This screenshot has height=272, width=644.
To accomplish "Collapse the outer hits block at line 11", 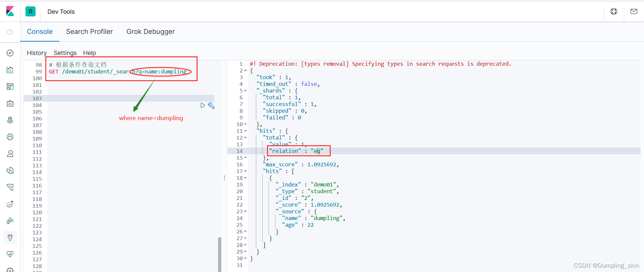I will 246,131.
